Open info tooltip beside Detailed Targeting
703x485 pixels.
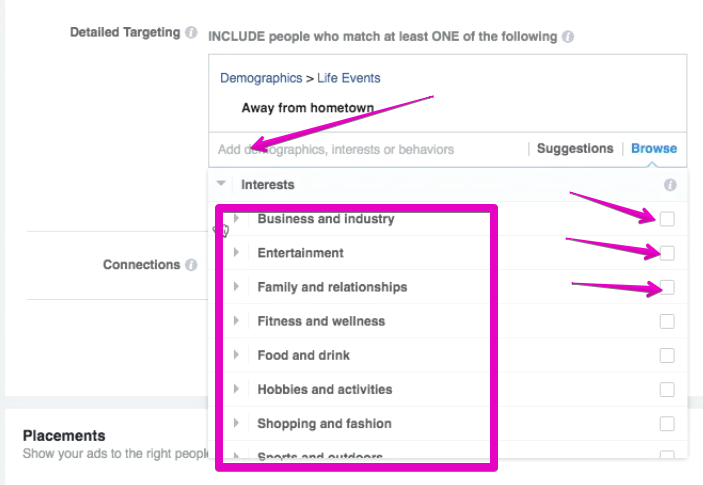pos(191,33)
